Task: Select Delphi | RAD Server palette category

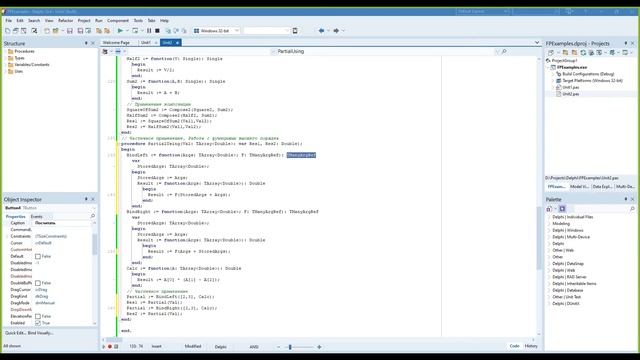Action: pos(569,277)
